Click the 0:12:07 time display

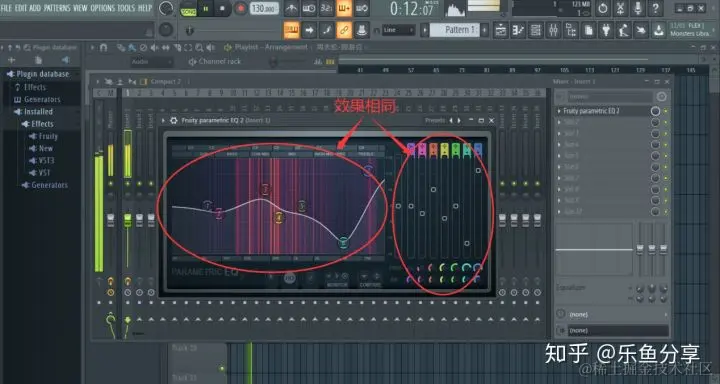point(411,9)
